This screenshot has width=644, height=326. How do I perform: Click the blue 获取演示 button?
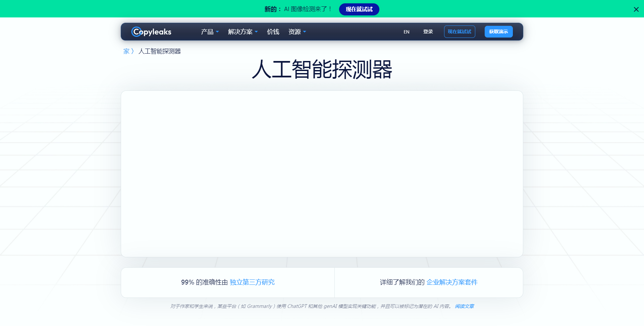point(498,32)
